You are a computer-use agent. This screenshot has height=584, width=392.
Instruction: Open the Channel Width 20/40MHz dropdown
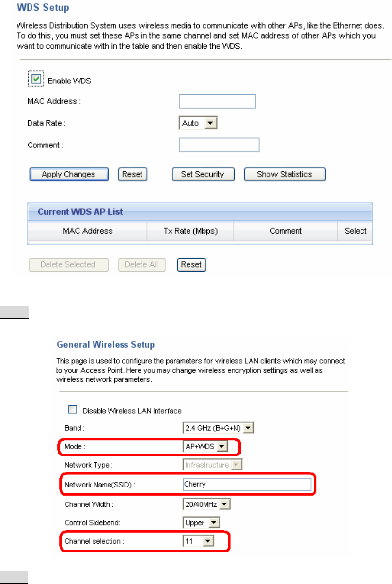pos(207,505)
